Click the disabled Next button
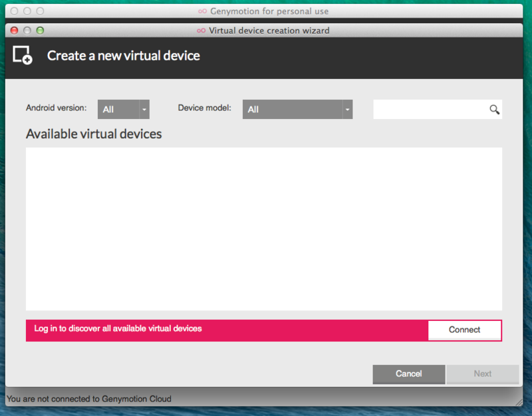The image size is (532, 416). [x=483, y=374]
